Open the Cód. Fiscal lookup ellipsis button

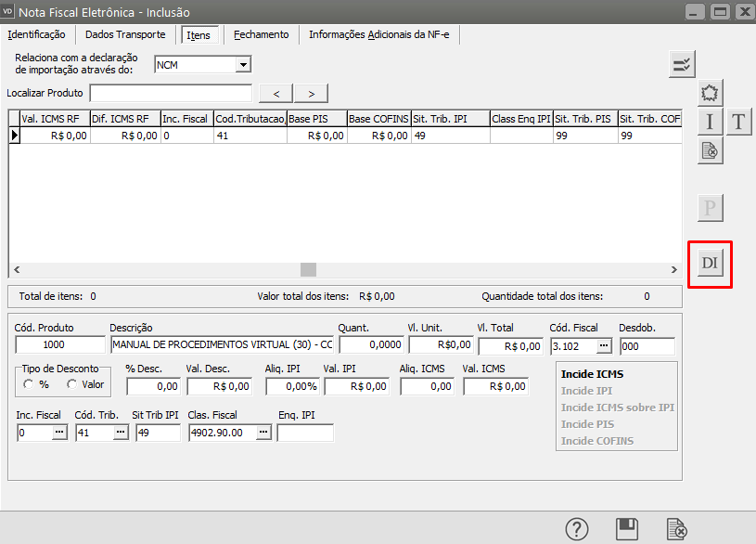(603, 346)
